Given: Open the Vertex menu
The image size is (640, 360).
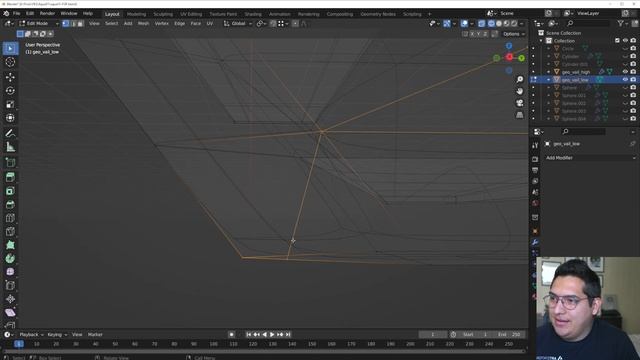Looking at the screenshot, I should [x=162, y=24].
